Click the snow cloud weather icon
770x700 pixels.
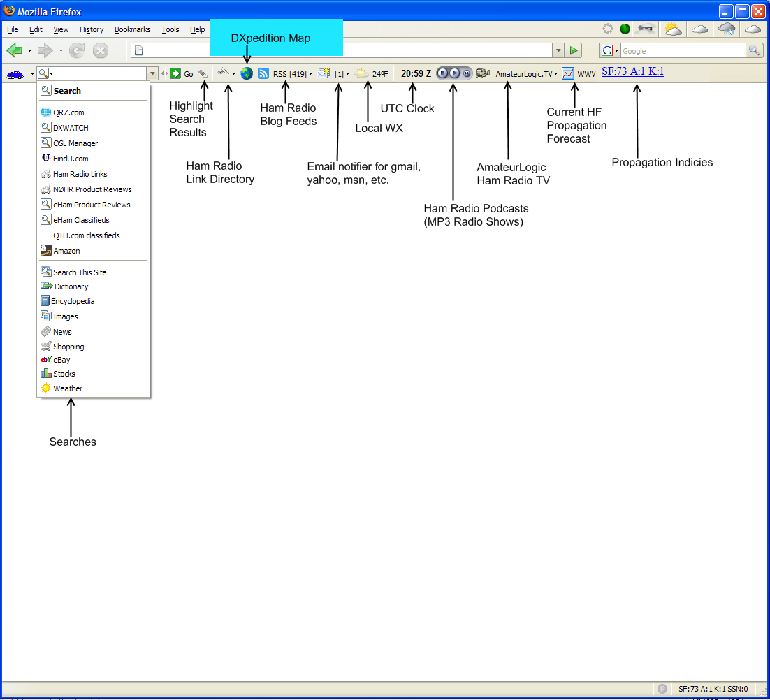coord(726,29)
